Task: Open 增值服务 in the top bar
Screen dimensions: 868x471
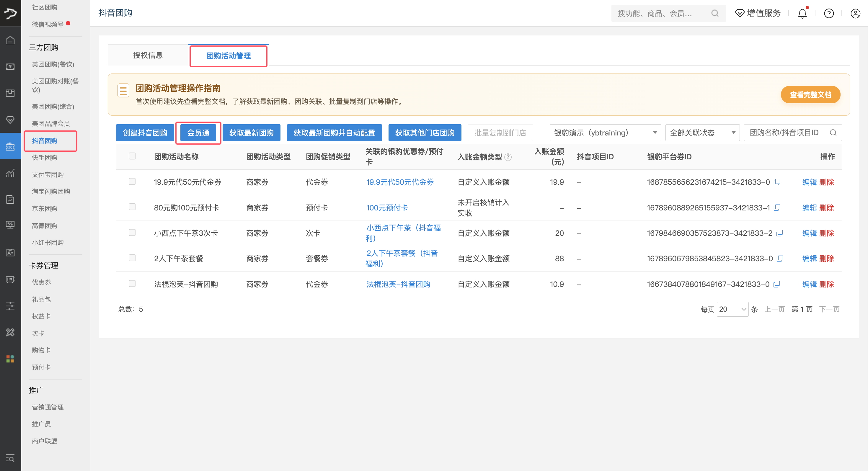Action: click(x=758, y=13)
